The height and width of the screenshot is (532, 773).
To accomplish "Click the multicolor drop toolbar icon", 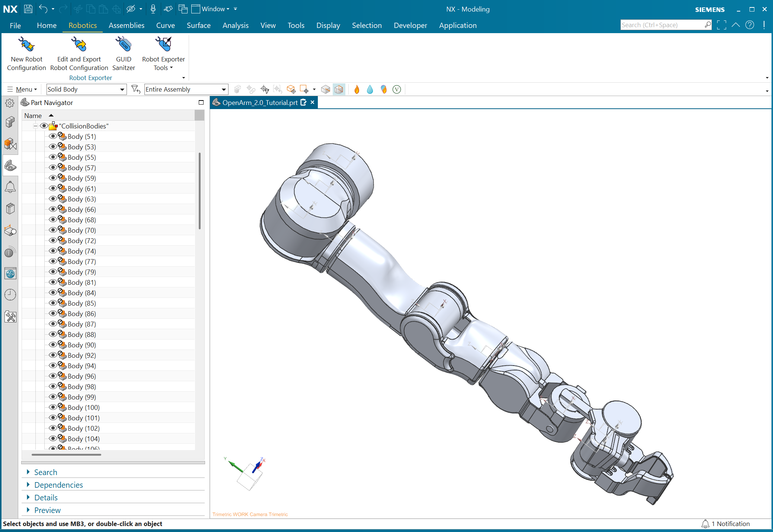I will tap(383, 89).
